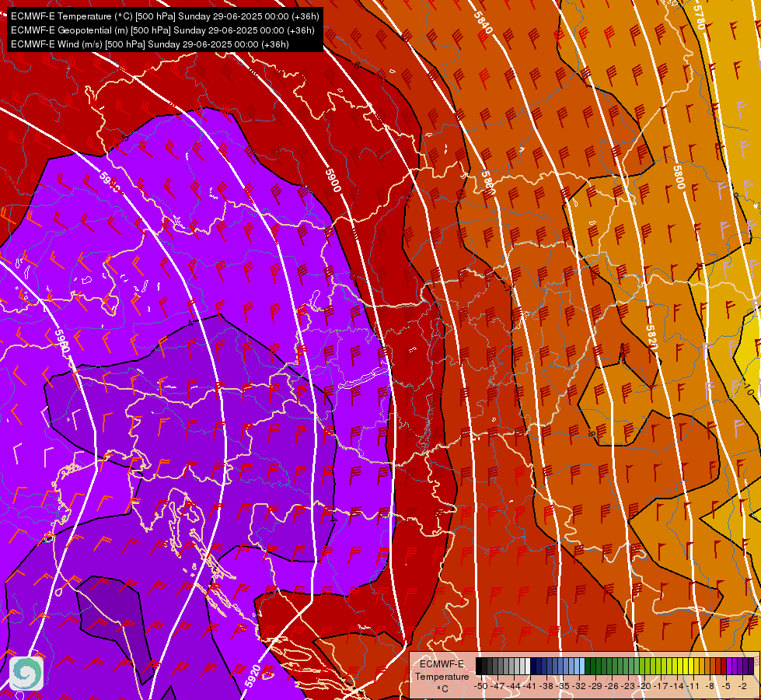Click the swirl logo icon in bottom-left corner
Viewport: 761px width, 700px height.
point(26,673)
